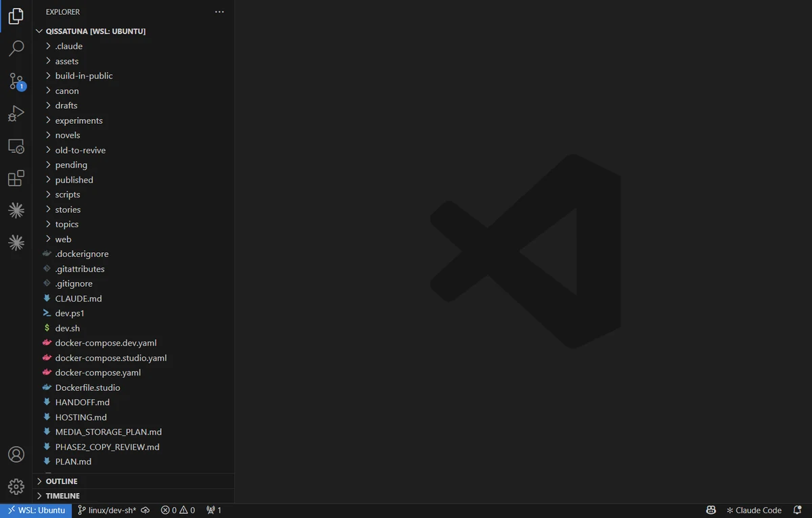The width and height of the screenshot is (812, 518).
Task: Expand the experiments folder
Action: (133, 120)
